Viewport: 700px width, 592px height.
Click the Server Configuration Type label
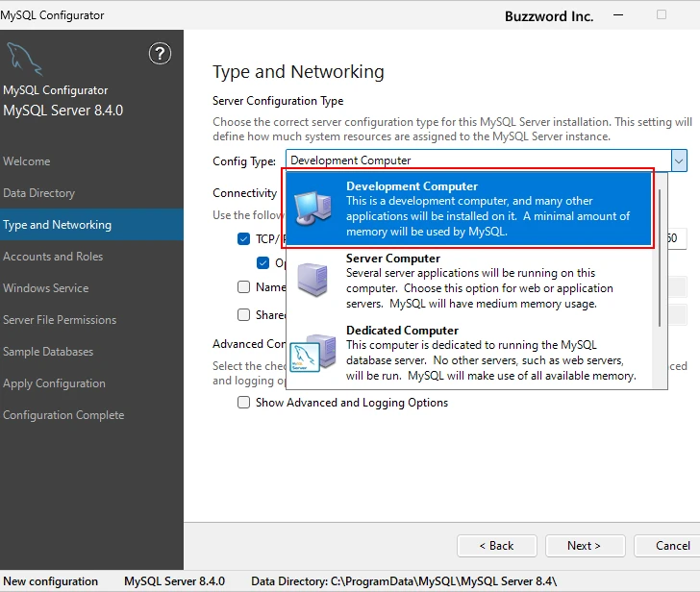[278, 101]
